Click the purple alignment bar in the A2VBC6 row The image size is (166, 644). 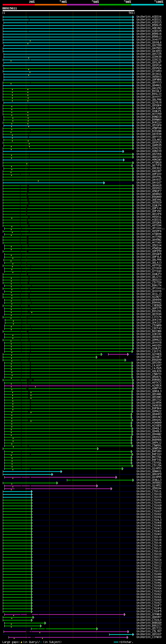pos(69,386)
